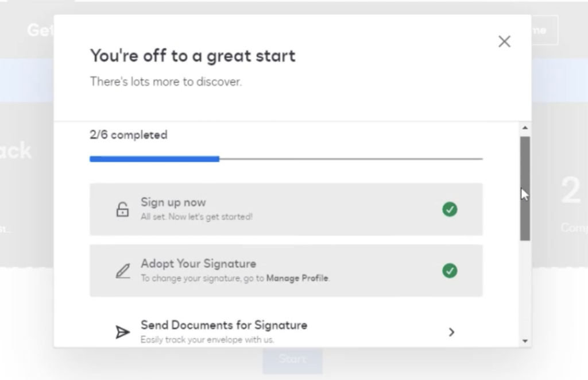Click the scroll-down arrow below the scrollbar
The height and width of the screenshot is (380, 588).
[x=526, y=340]
